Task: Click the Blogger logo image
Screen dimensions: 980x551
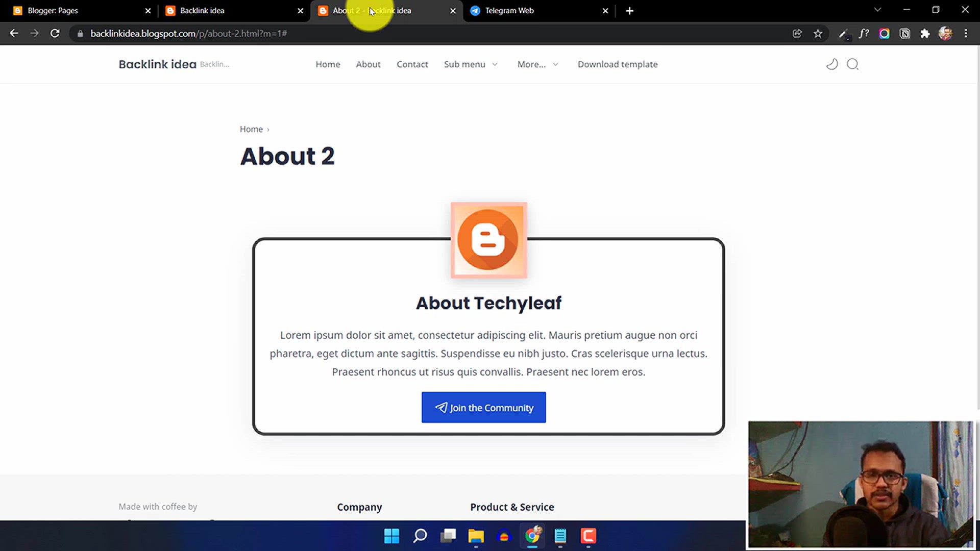Action: [488, 240]
